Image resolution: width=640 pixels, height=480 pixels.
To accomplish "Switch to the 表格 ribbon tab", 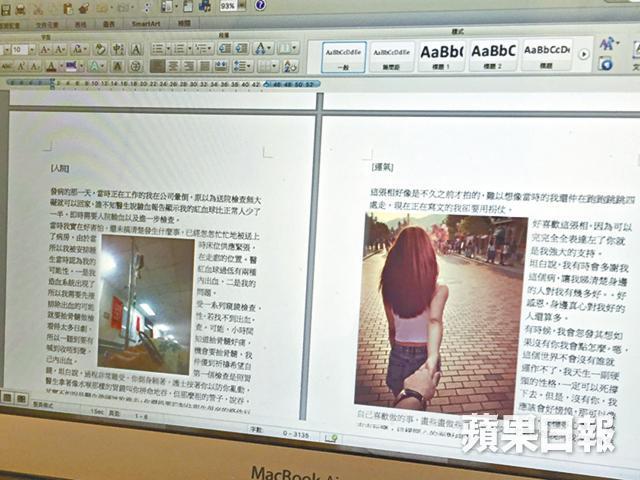I will 80,24.
